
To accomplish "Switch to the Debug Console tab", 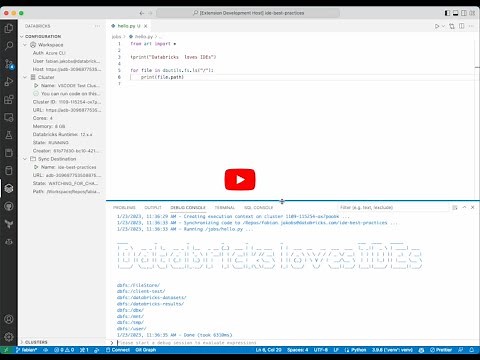I will pyautogui.click(x=188, y=207).
